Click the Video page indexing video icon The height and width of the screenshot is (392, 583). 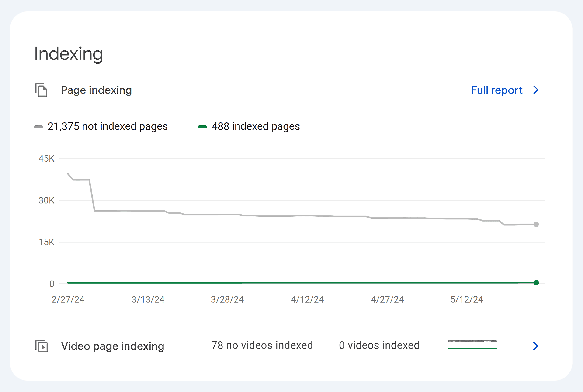coord(42,346)
